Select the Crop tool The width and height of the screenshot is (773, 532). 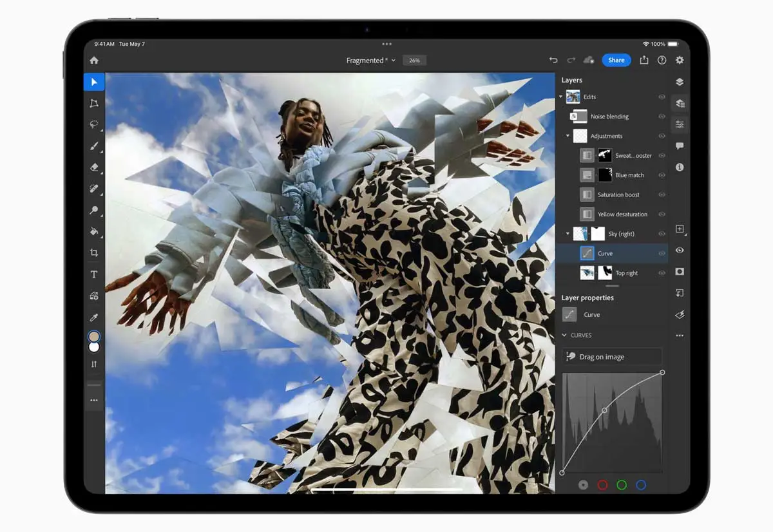coord(94,252)
